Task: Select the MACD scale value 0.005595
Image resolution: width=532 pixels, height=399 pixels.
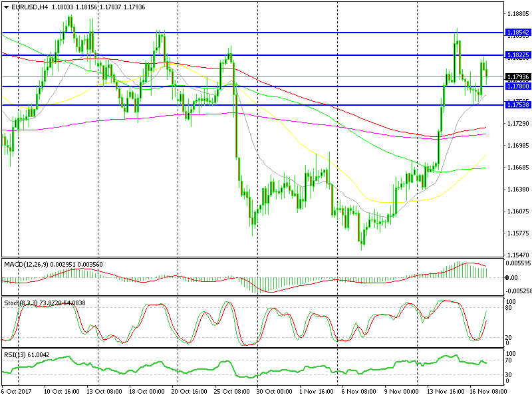Action: tap(518, 263)
